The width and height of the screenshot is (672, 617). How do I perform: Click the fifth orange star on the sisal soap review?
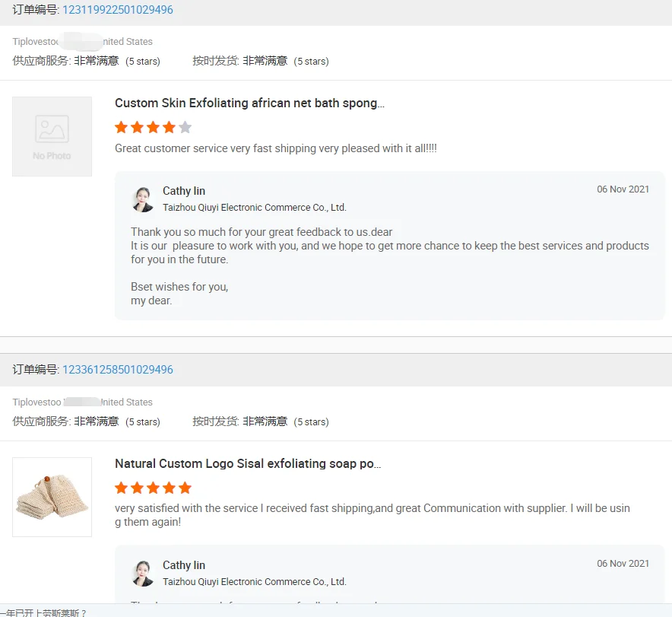coord(185,488)
